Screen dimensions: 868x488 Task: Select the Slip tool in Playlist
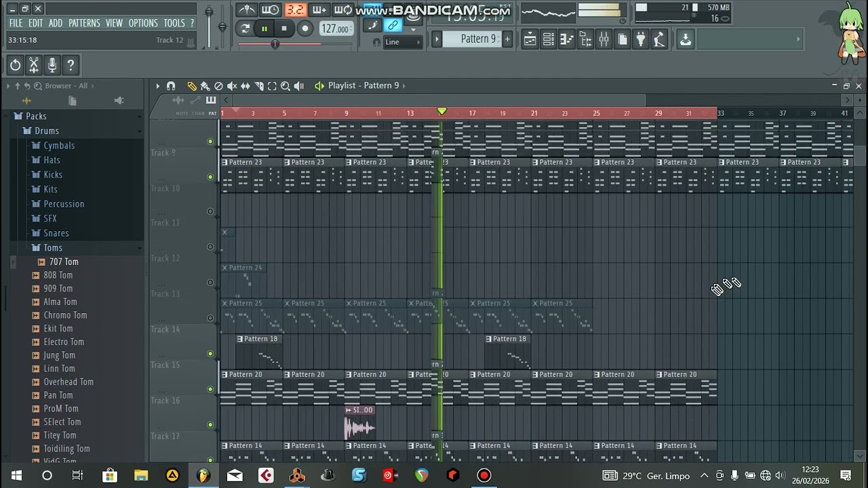(x=245, y=86)
